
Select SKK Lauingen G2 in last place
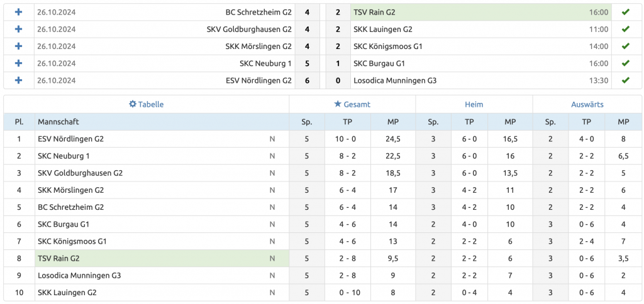[x=67, y=292]
